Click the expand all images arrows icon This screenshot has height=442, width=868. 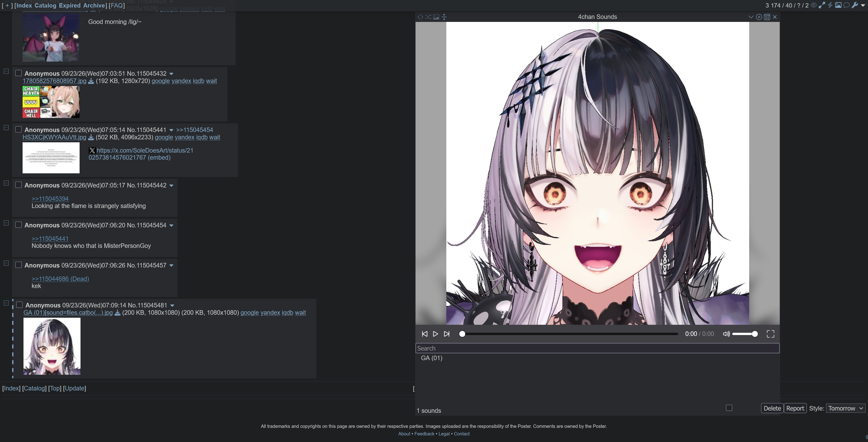822,5
